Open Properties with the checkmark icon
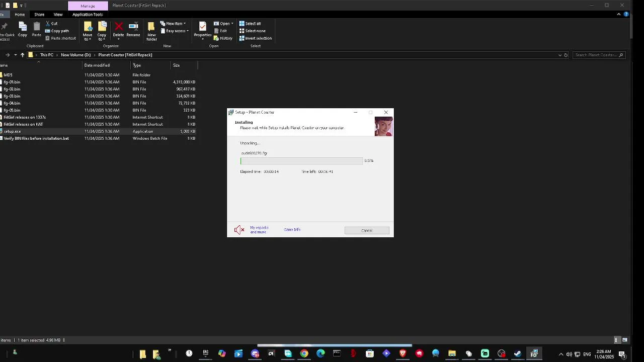 203,30
